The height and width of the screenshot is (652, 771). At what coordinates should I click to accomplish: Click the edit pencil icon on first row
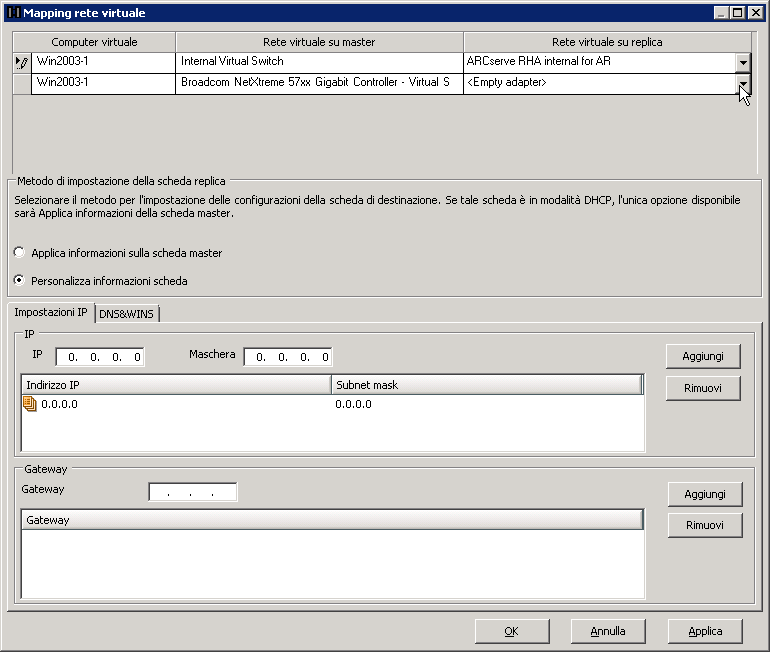coord(22,62)
